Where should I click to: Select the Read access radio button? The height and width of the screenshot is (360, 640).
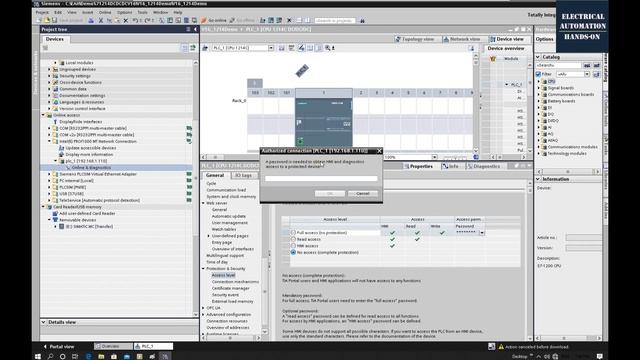click(x=293, y=239)
